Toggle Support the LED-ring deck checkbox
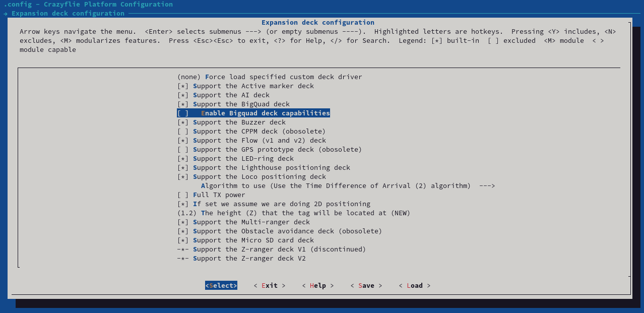644x313 pixels. [183, 159]
